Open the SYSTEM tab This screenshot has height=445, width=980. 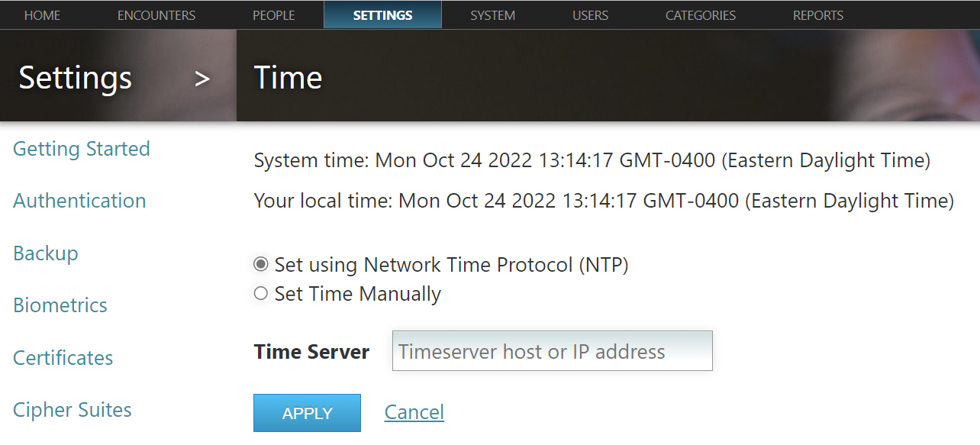pos(492,15)
